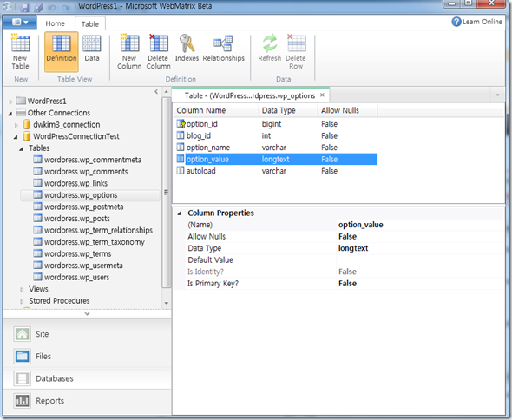Screen dimensions: 512x420
Task: Open the Databases workspace
Action: pos(87,378)
